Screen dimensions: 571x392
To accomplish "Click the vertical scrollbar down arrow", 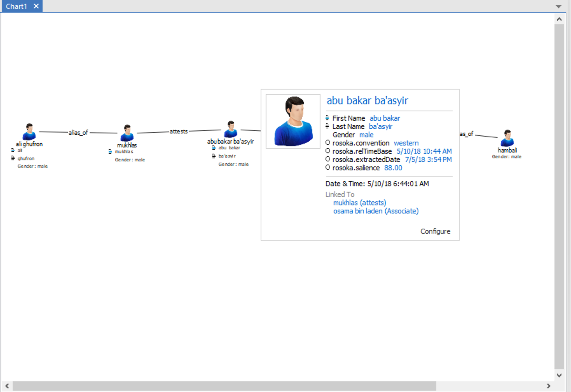I will pyautogui.click(x=559, y=375).
